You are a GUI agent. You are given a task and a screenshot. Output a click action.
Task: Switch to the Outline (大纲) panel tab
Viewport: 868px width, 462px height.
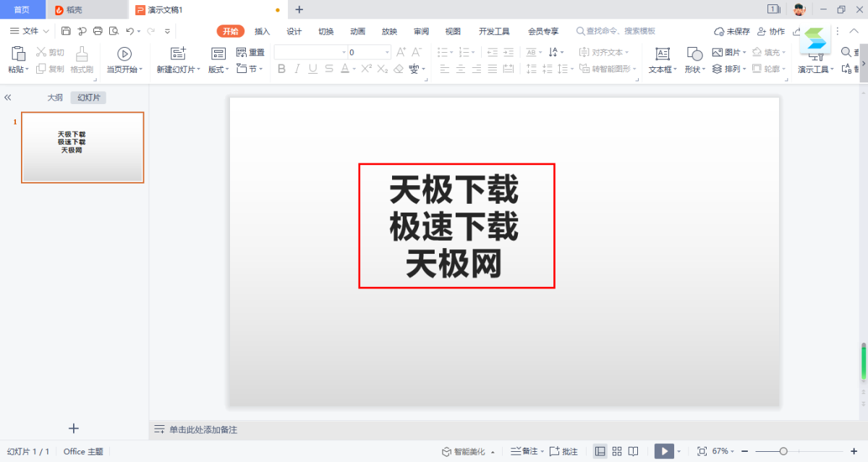(55, 98)
